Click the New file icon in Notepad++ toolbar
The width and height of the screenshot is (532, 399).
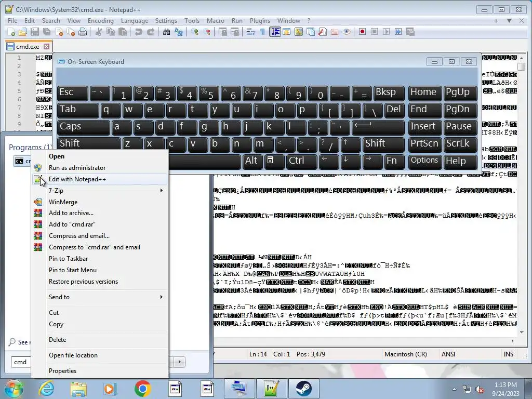click(x=11, y=32)
